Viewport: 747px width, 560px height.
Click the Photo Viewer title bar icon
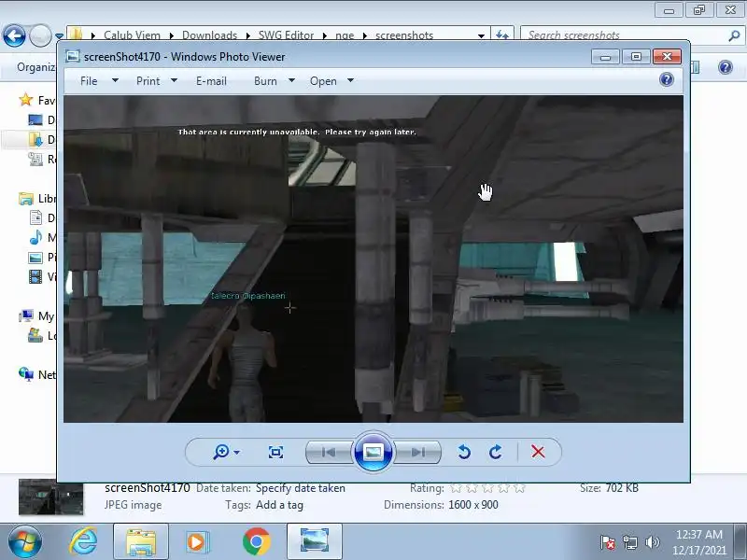click(x=73, y=56)
